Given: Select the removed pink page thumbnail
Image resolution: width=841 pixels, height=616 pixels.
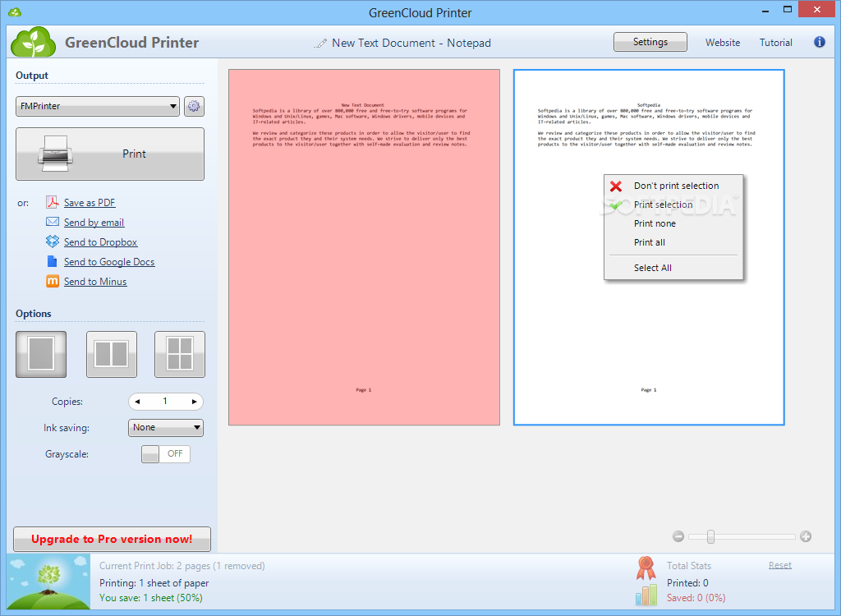Looking at the screenshot, I should point(364,247).
